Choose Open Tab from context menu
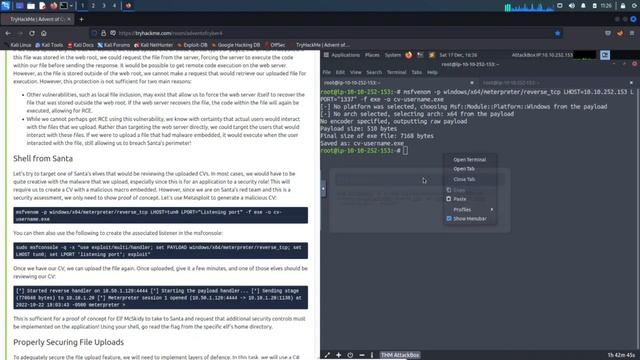 tap(464, 169)
